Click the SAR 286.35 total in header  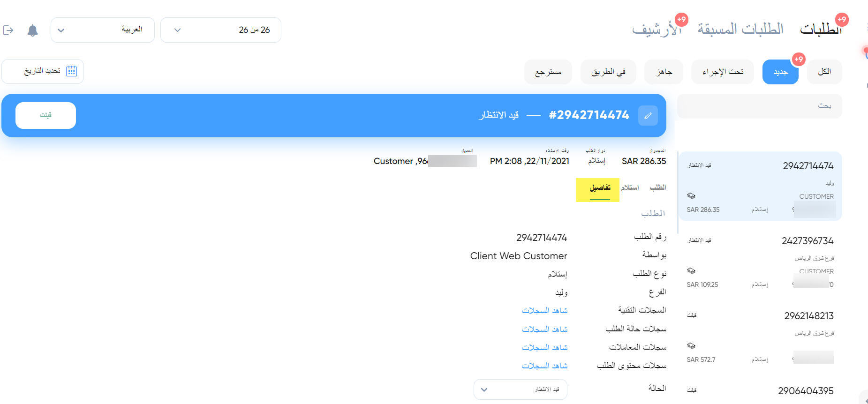(x=644, y=161)
